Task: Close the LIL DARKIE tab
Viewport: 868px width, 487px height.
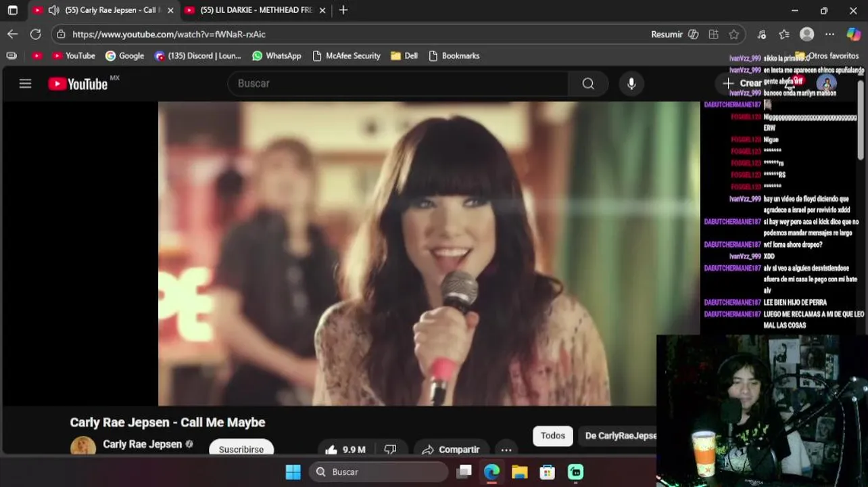Action: click(322, 10)
